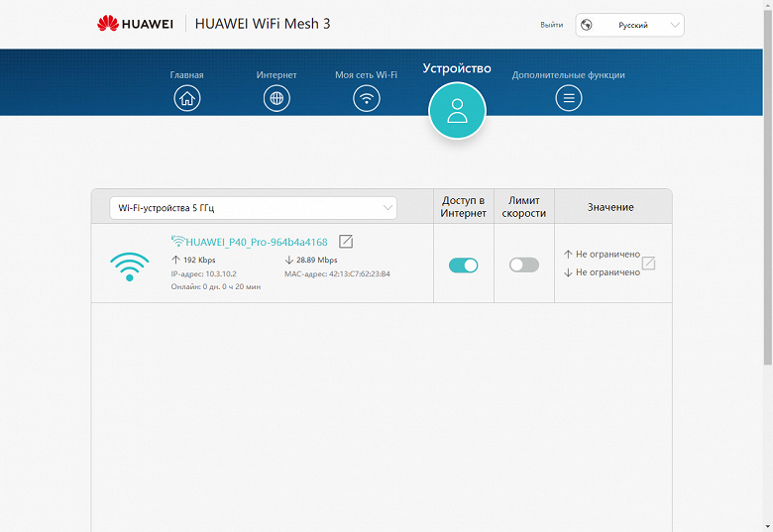The image size is (773, 532).
Task: Click the Устройство user icon
Action: (x=457, y=111)
